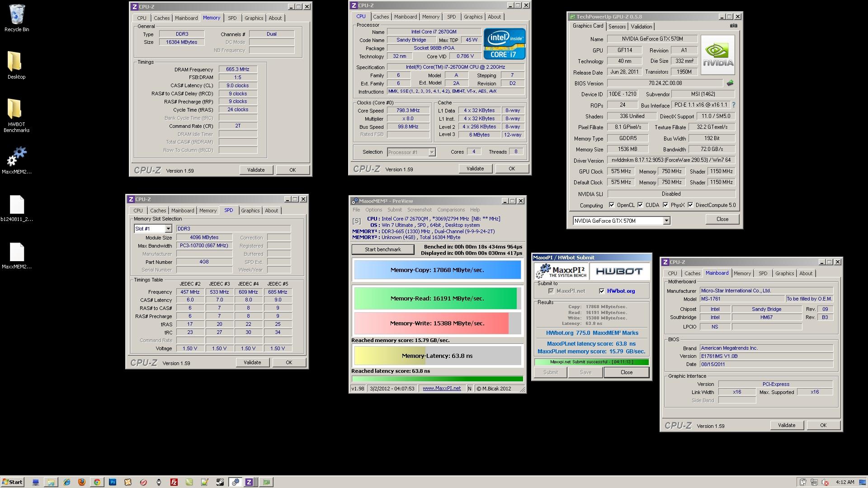Switch to Mainboard tab in CPU-Z CPU window
This screenshot has height=488, width=868.
[x=406, y=17]
